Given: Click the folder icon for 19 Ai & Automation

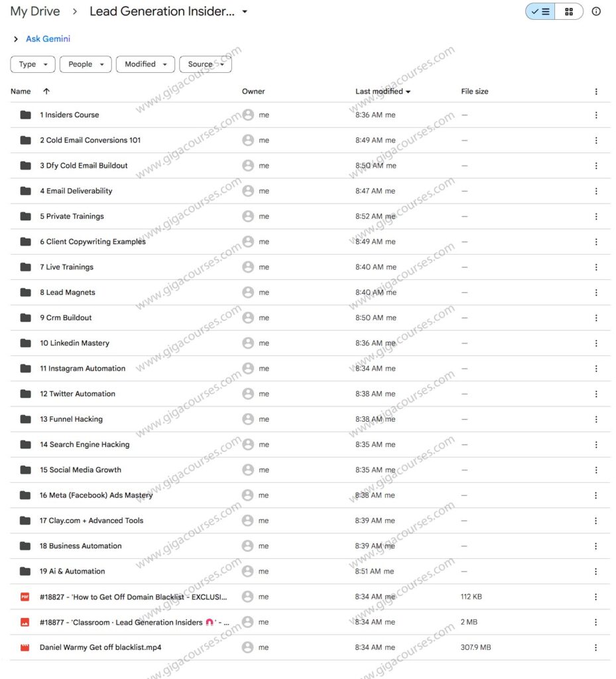Looking at the screenshot, I should click(25, 571).
